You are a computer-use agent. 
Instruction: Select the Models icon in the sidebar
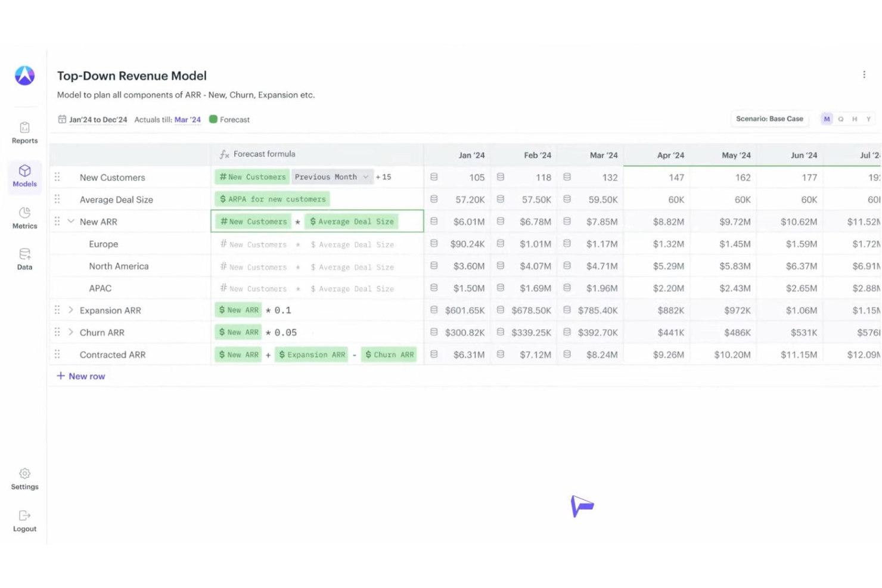24,176
